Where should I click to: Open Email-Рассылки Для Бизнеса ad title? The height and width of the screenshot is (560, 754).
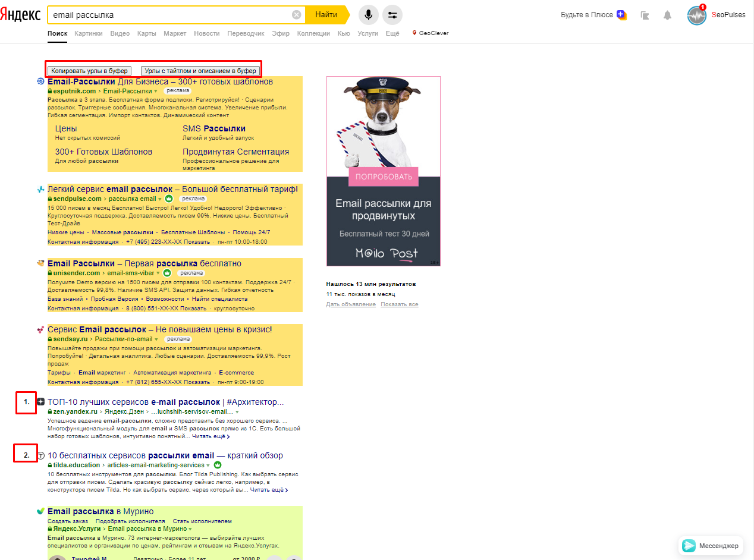click(x=160, y=81)
